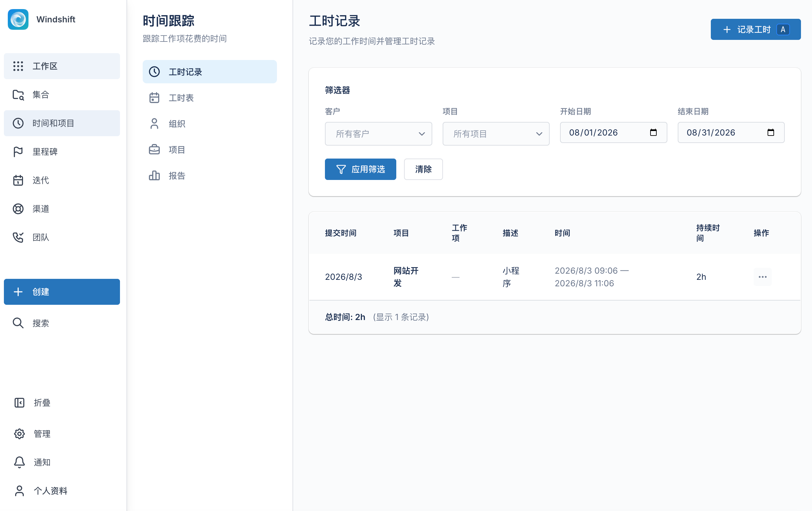This screenshot has height=511, width=812.
Task: Apply filters with 应用筛选 button
Action: pyautogui.click(x=361, y=169)
